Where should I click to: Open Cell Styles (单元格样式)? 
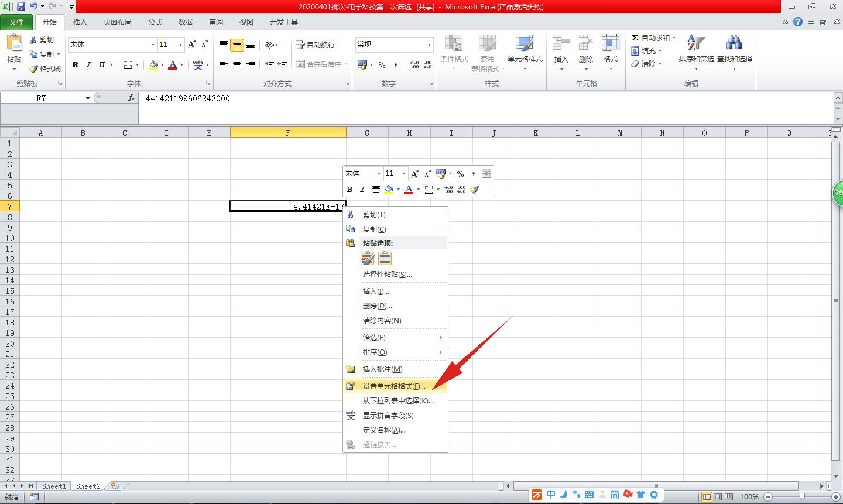click(x=525, y=53)
